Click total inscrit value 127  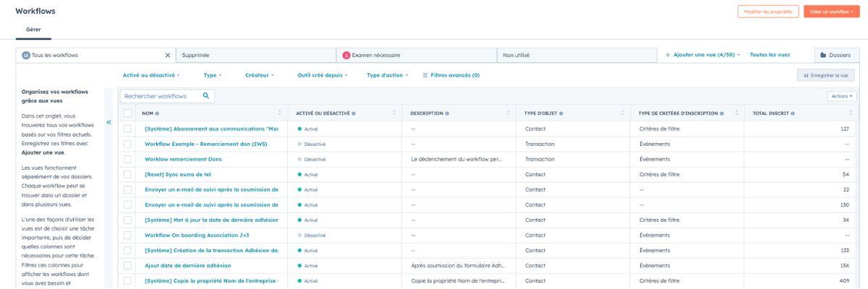click(845, 129)
